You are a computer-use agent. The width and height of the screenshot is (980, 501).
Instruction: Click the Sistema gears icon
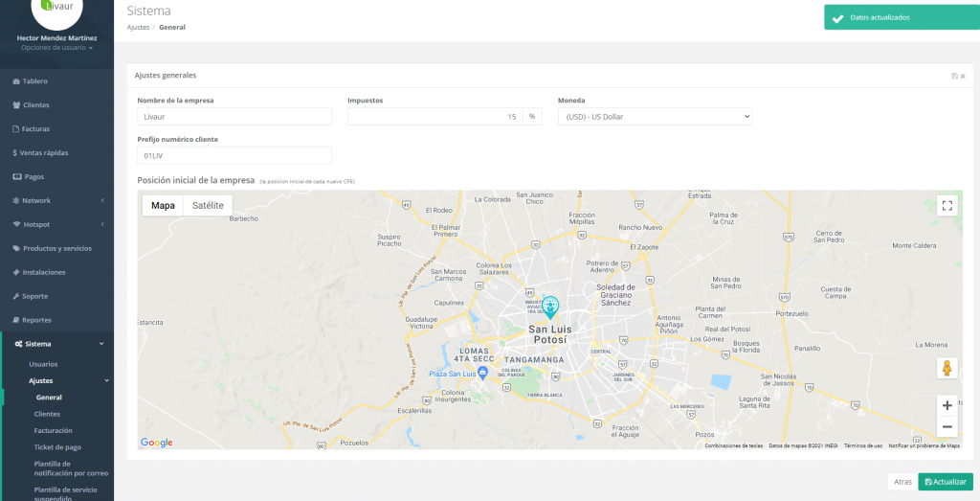click(x=19, y=344)
